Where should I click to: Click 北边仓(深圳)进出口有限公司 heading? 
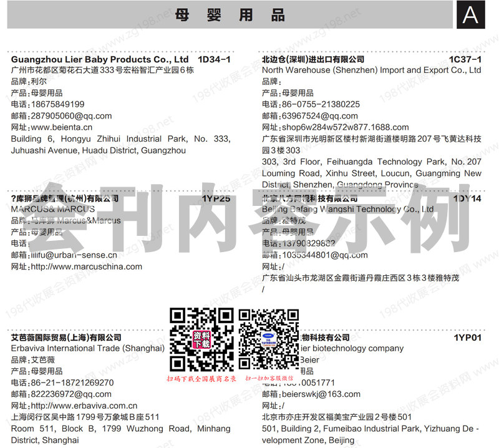tap(313, 59)
